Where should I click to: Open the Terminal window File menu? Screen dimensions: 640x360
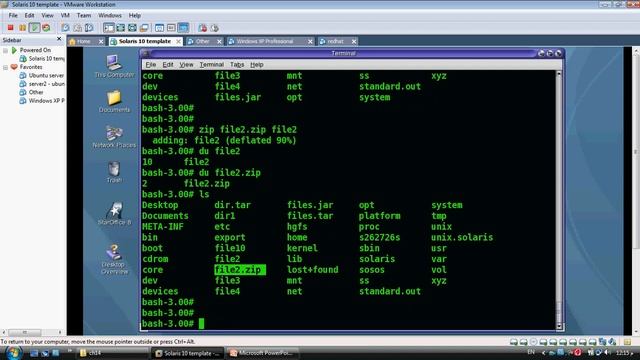point(151,65)
